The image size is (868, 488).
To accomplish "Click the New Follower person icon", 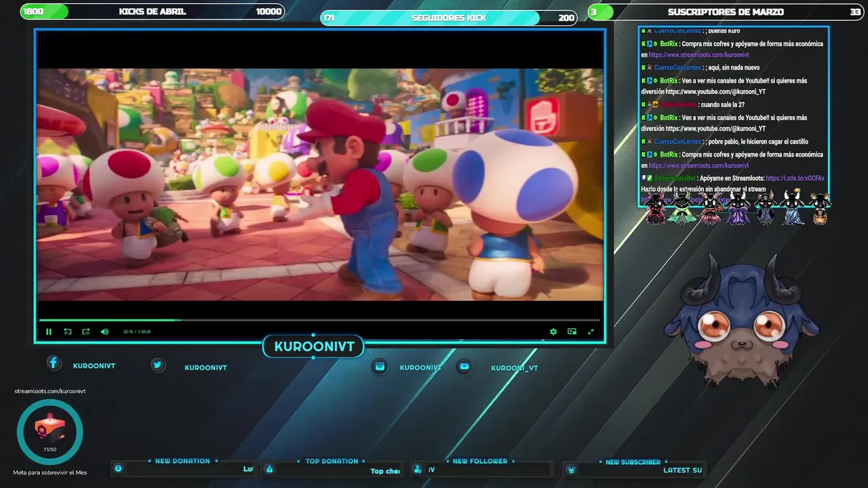I will click(x=418, y=469).
